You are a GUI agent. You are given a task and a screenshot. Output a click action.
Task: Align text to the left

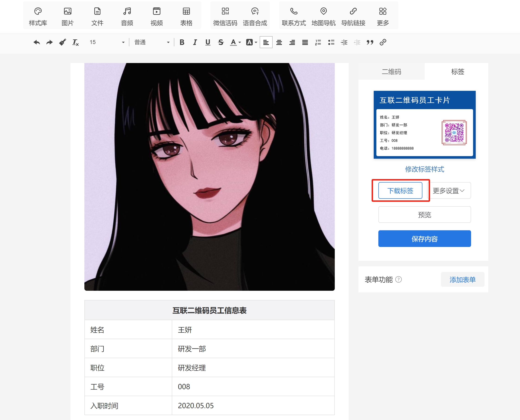pyautogui.click(x=266, y=42)
